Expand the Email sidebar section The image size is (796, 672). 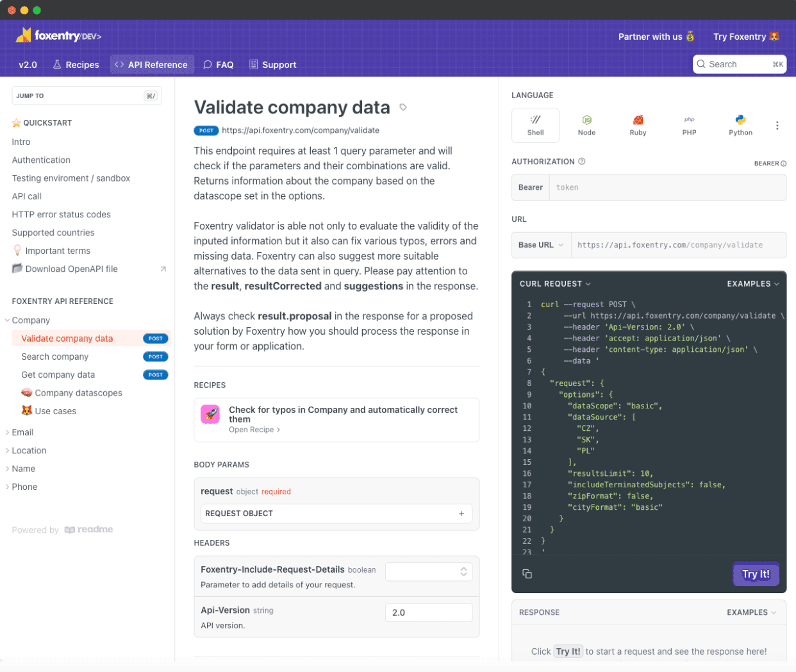[x=23, y=432]
